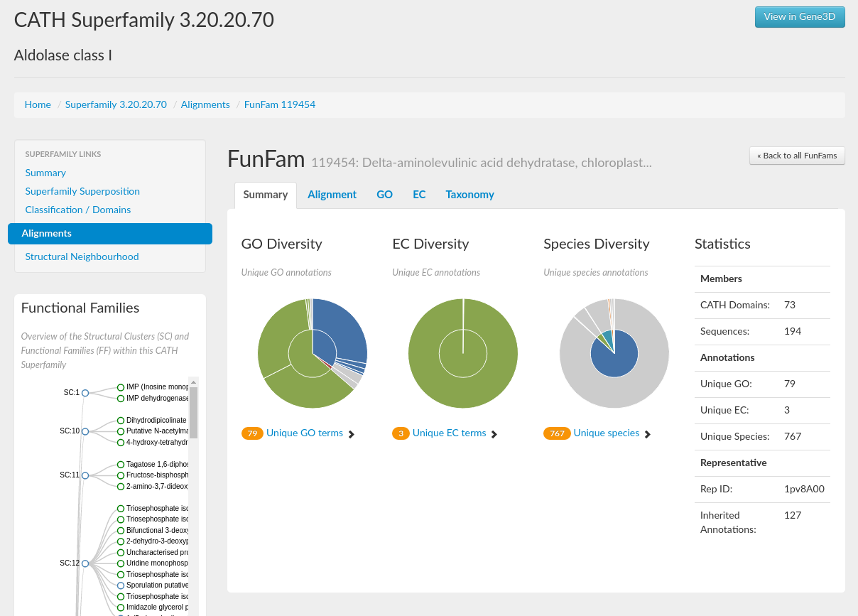Click the View in Gene3D button
This screenshot has height=616, width=858.
tap(799, 17)
